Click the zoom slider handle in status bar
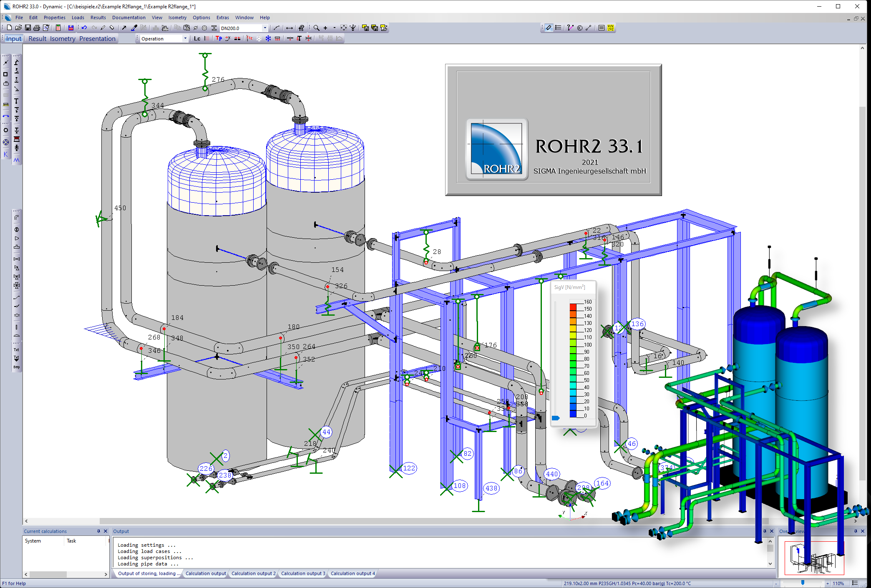The image size is (871, 588). pyautogui.click(x=803, y=583)
